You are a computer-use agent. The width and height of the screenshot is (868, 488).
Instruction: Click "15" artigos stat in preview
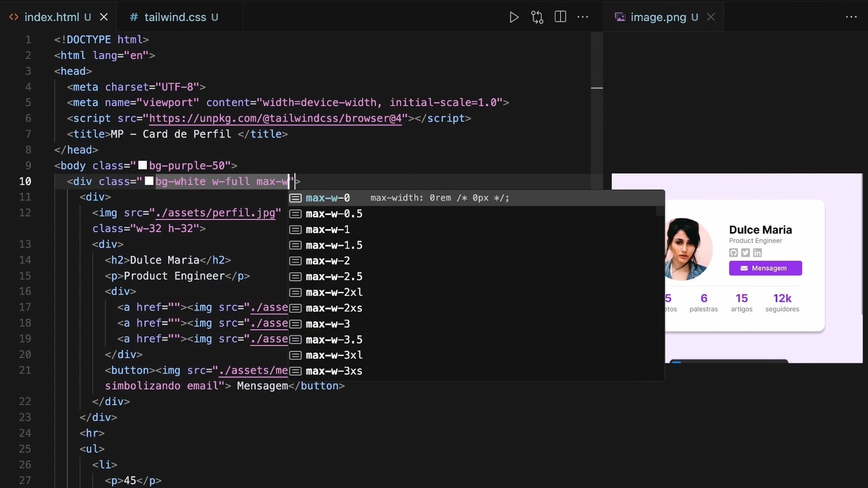741,298
